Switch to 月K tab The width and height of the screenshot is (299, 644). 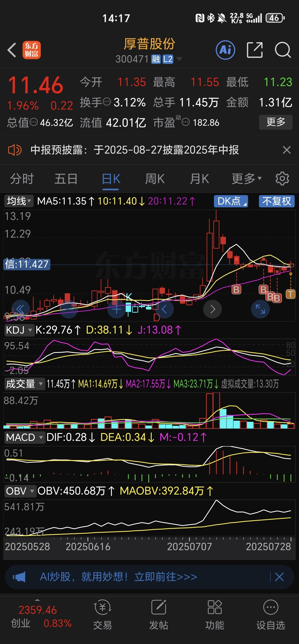coord(199,179)
